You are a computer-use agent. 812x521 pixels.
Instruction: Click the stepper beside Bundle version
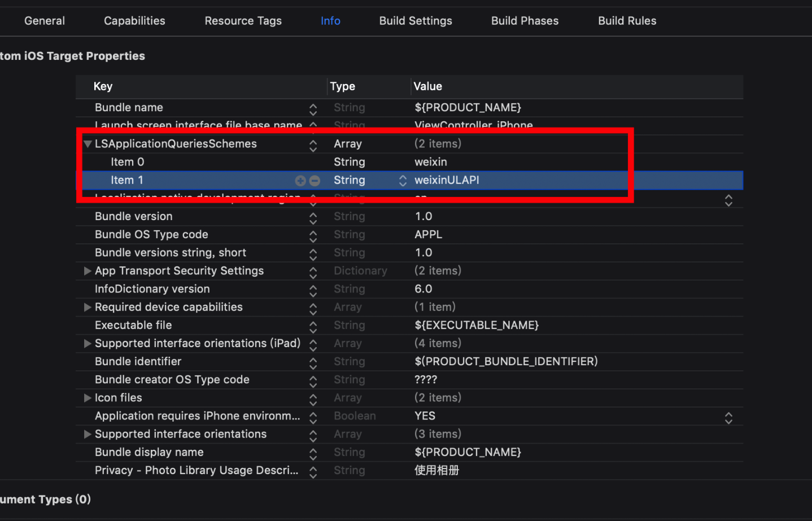coord(313,216)
